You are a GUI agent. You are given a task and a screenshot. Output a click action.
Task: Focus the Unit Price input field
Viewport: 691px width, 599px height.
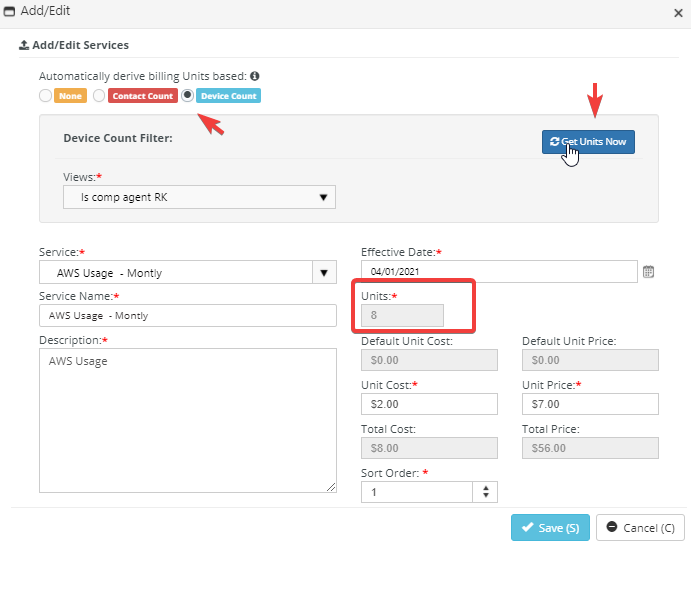coord(590,404)
